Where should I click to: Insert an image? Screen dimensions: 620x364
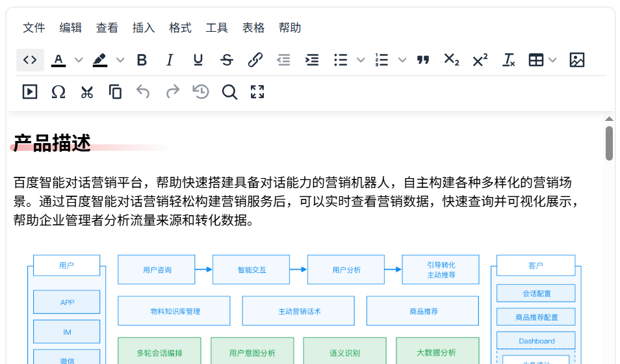click(x=577, y=60)
